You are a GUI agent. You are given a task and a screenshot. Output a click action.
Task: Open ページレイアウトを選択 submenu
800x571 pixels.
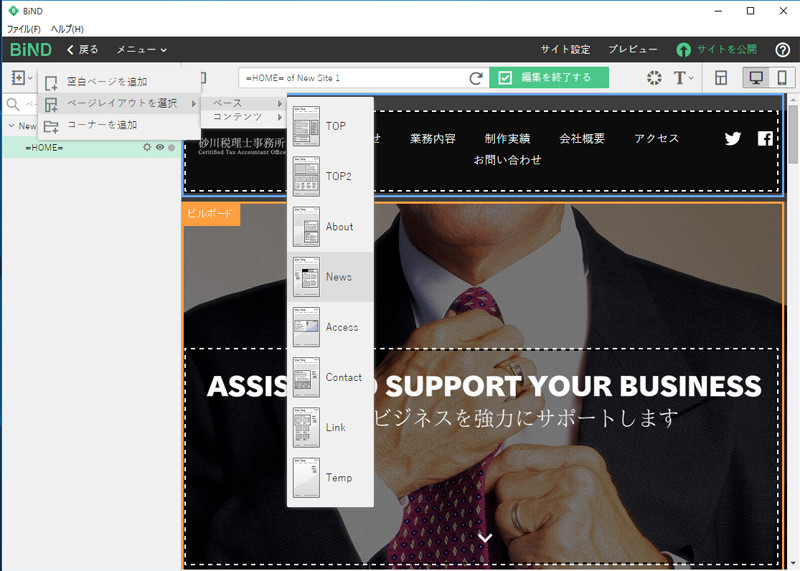[119, 104]
